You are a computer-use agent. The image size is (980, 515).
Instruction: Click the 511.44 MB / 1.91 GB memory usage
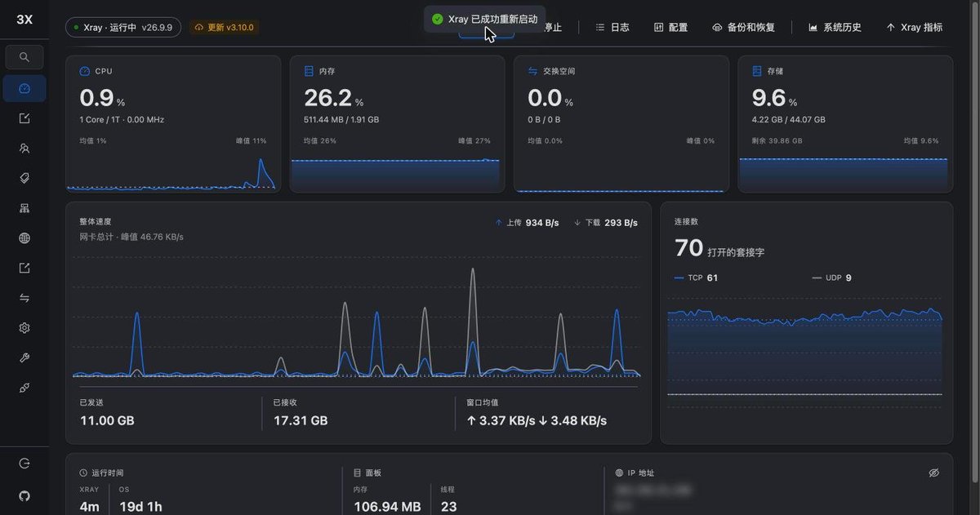pos(341,119)
